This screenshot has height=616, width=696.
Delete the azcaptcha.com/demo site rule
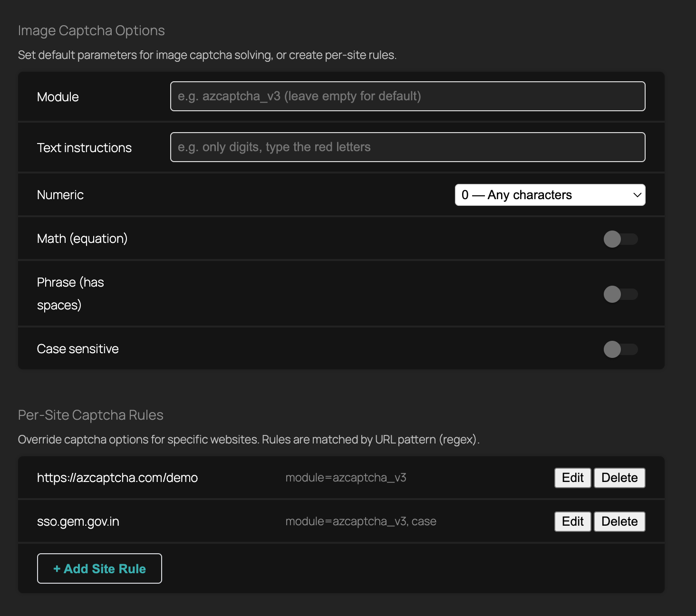tap(619, 478)
